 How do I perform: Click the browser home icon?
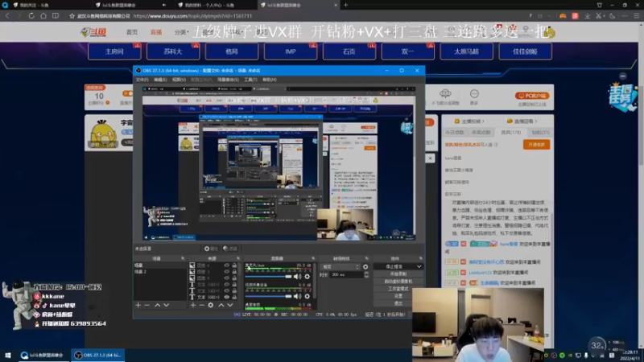tap(43, 15)
